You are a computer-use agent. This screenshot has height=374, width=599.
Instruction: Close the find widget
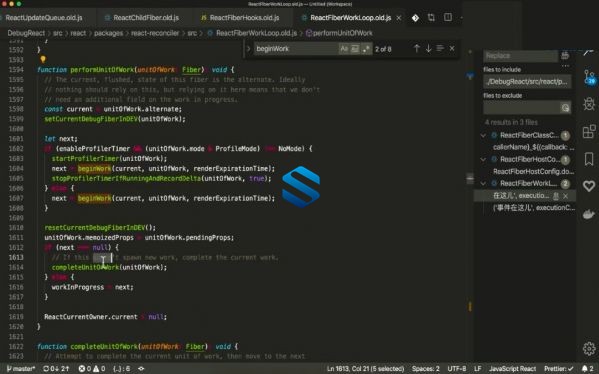pyautogui.click(x=452, y=49)
